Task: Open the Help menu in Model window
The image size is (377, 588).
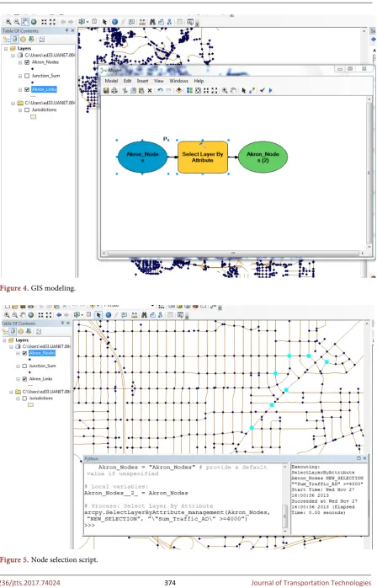Action: click(x=199, y=81)
